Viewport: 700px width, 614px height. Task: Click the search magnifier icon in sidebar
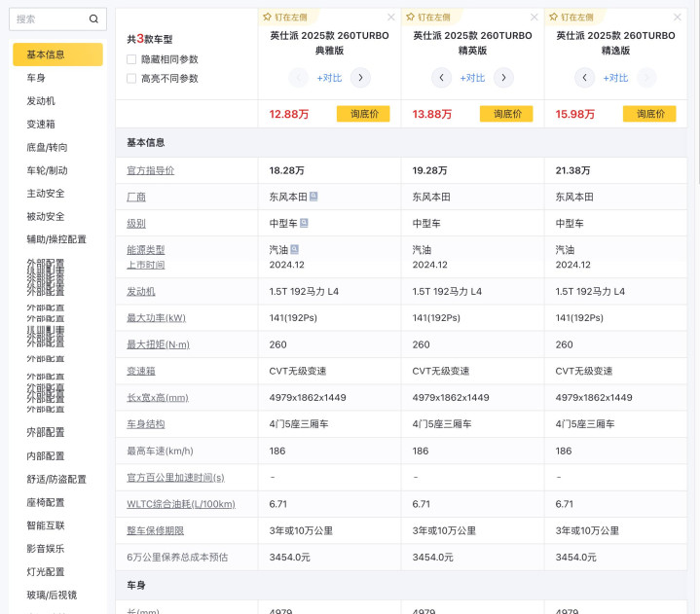pos(93,18)
